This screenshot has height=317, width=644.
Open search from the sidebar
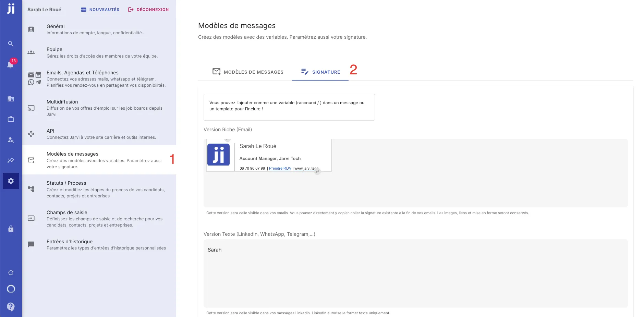click(11, 44)
